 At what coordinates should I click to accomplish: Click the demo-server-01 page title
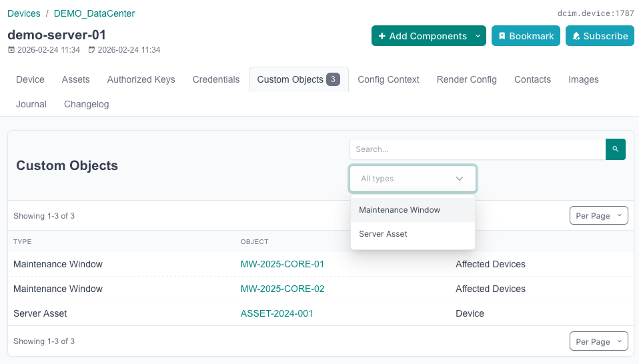[57, 35]
